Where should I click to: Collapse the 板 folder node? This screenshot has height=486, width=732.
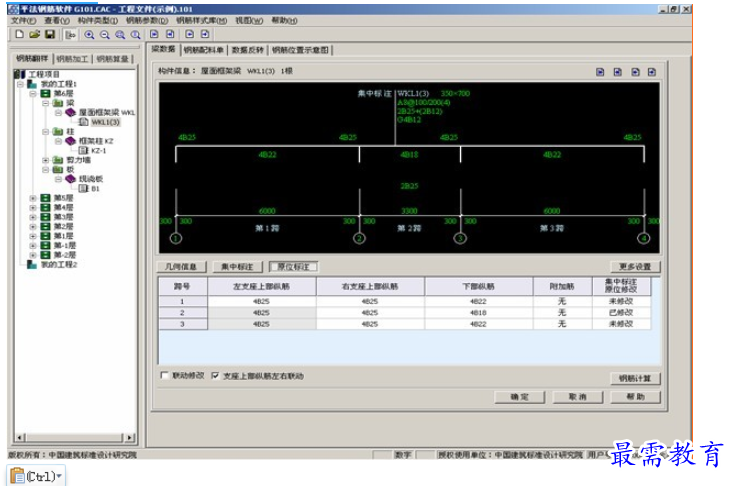pyautogui.click(x=46, y=169)
